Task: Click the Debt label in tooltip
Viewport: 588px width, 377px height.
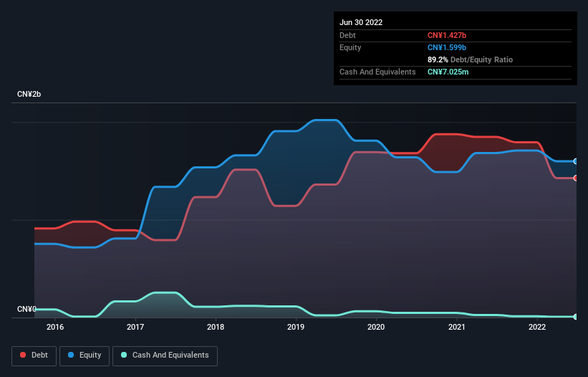Action: point(347,35)
